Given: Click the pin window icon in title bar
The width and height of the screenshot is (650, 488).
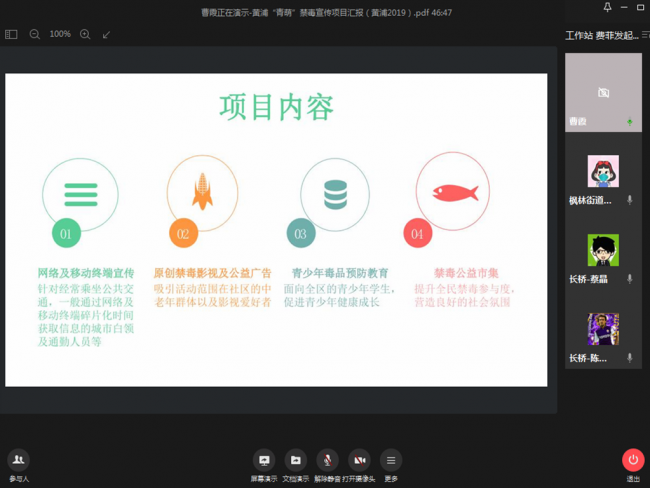Looking at the screenshot, I should pos(607,8).
